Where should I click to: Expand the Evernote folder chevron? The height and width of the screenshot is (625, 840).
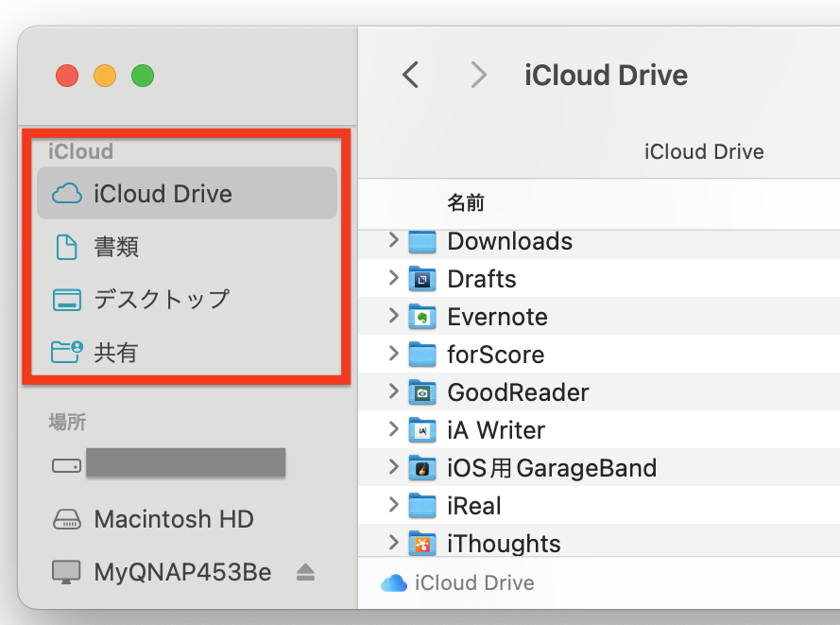394,315
